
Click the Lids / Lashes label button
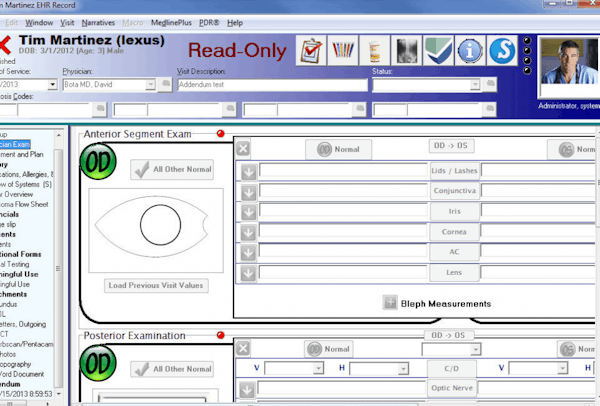coord(454,171)
